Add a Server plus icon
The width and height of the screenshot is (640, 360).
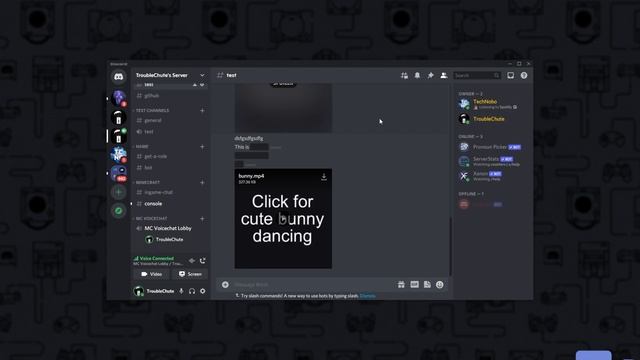pos(119,192)
